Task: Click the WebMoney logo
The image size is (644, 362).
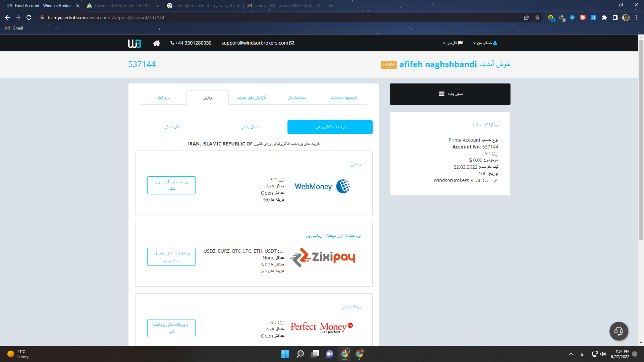Action: (322, 186)
